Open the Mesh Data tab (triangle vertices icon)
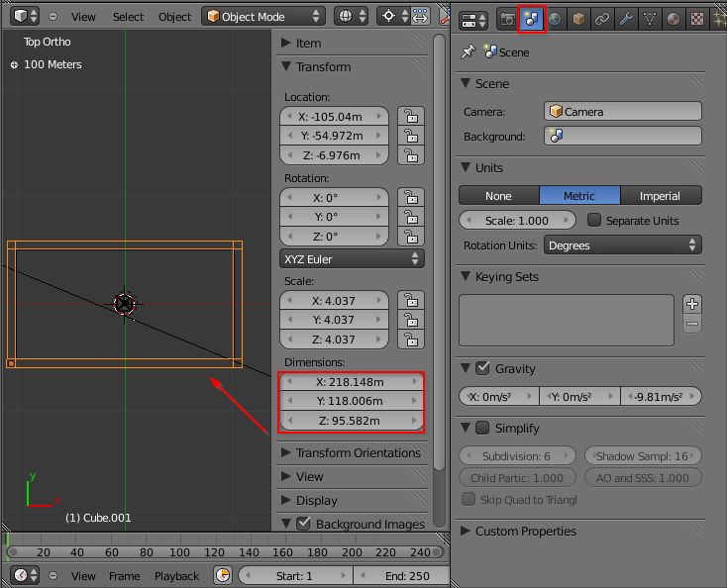The height and width of the screenshot is (588, 727). click(x=650, y=19)
